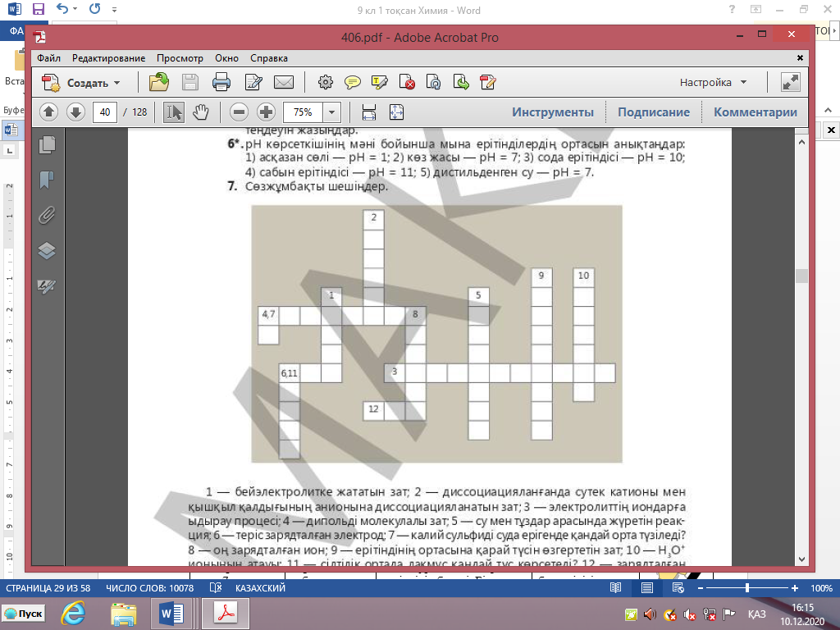The width and height of the screenshot is (840, 630).
Task: Click the Acrobat vertical scrollbar thumb
Action: 801,276
